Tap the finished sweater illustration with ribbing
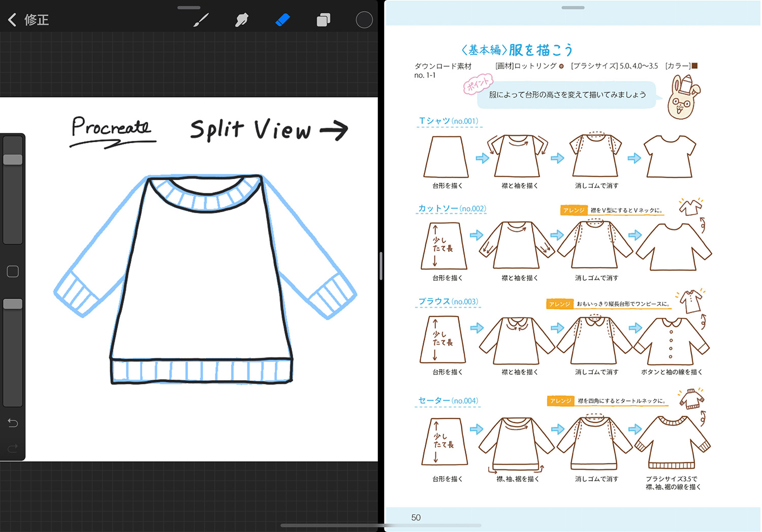Image resolution: width=762 pixels, height=532 pixels. 672,442
